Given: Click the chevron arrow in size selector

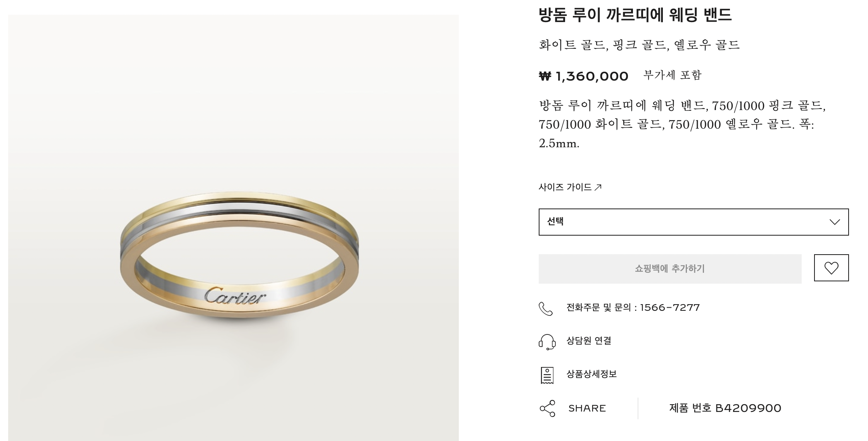Looking at the screenshot, I should [x=835, y=222].
